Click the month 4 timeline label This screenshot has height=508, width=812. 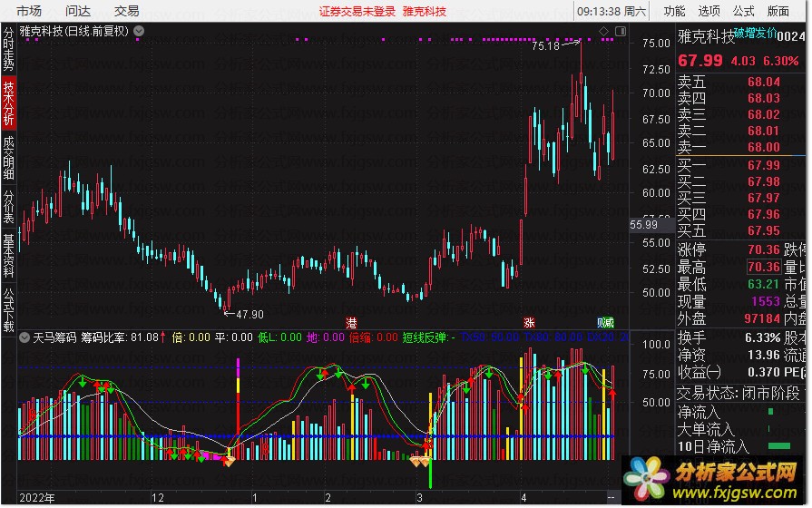(523, 498)
